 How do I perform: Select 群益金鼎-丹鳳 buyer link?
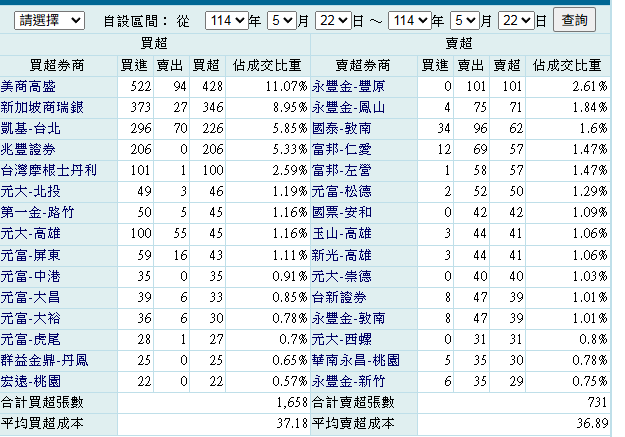point(44,360)
